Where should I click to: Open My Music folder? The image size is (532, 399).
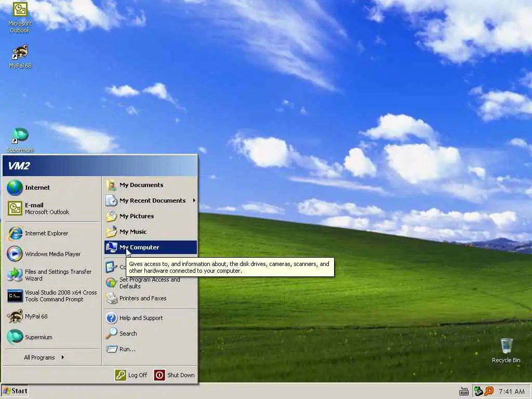151,232
